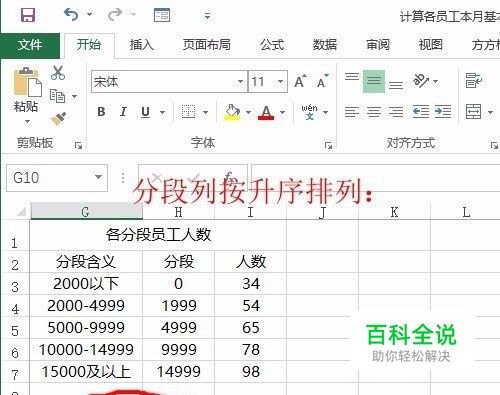Open the 对齐方式 alignment dialog launcher
Viewport: 500px width, 395px height.
pyautogui.click(x=494, y=145)
